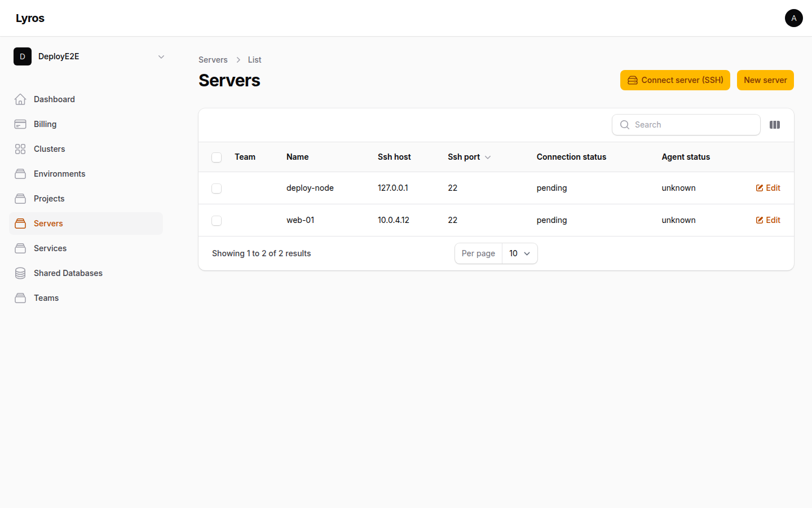Click the 10.0.4.12 host cell

click(x=394, y=220)
